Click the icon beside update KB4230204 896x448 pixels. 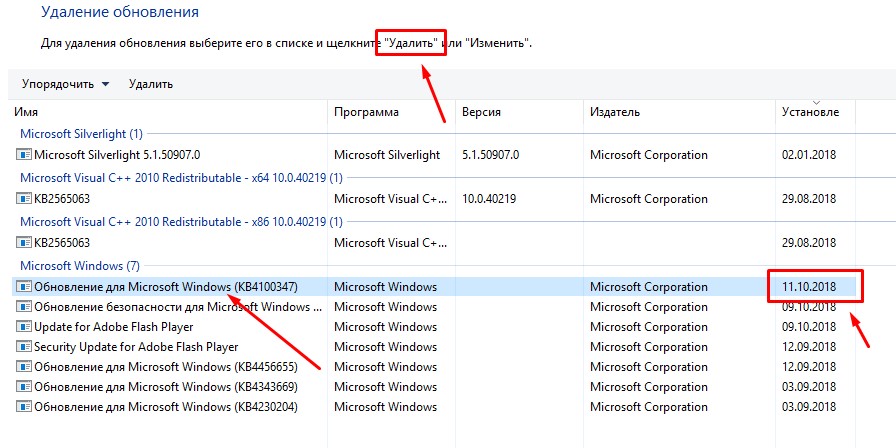(x=25, y=407)
